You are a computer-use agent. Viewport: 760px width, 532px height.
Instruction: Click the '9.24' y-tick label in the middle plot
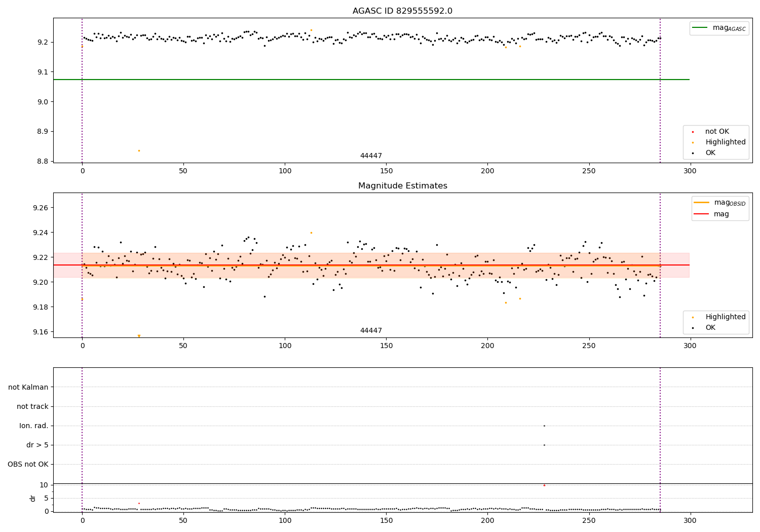pos(41,233)
